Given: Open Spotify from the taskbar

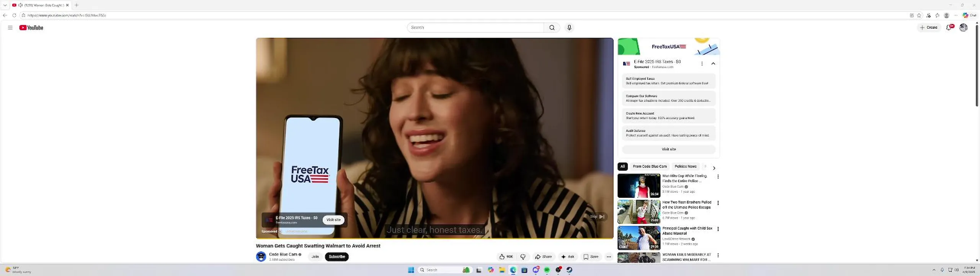Looking at the screenshot, I should 547,270.
